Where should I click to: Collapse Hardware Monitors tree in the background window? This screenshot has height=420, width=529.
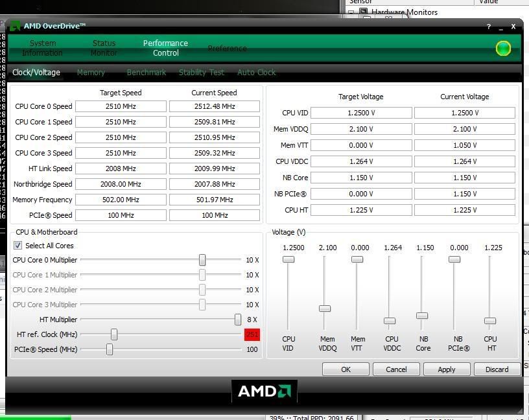(x=351, y=12)
